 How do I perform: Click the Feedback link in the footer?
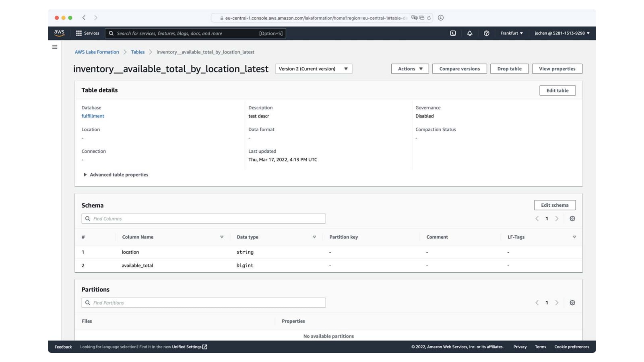[x=63, y=347]
